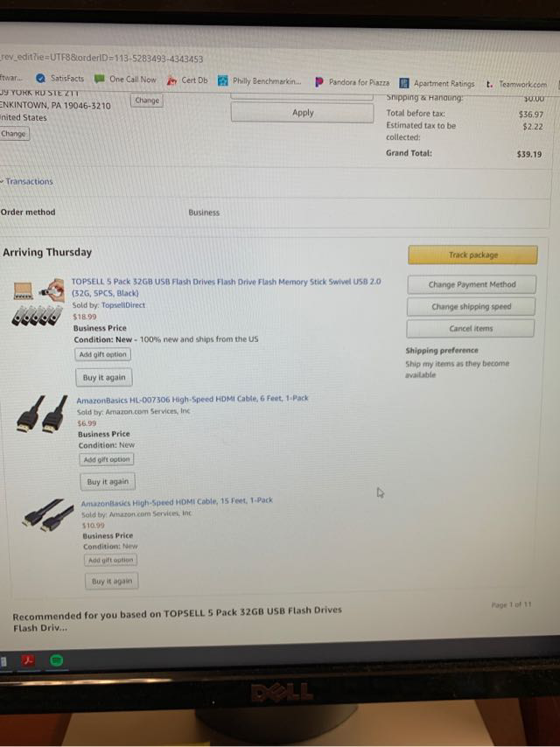
Task: Click the Track package button
Action: coord(472,255)
